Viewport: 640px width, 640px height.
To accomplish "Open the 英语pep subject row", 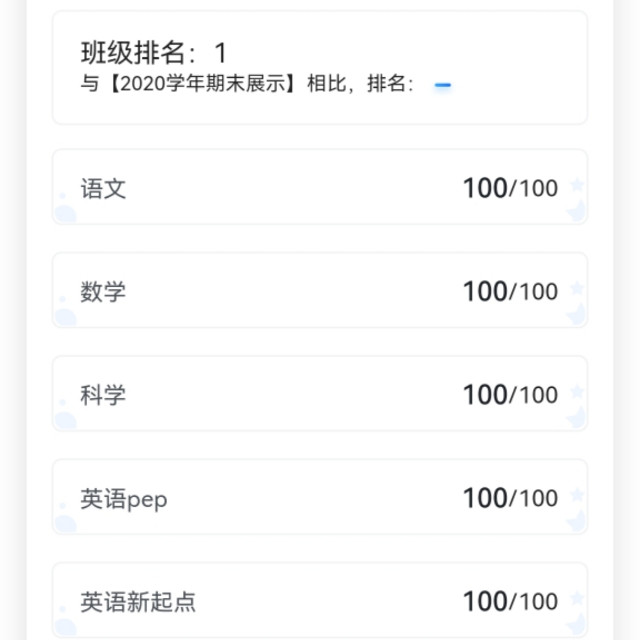I will click(124, 498).
